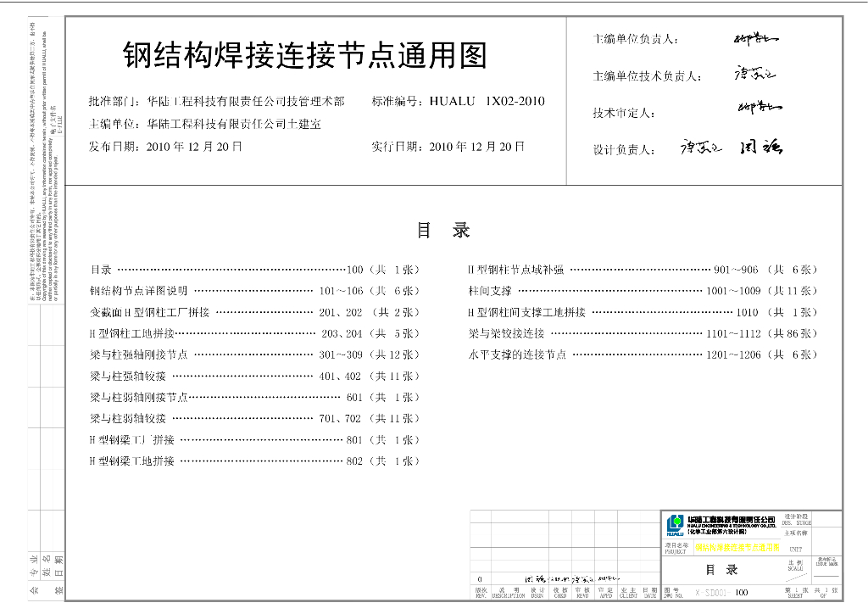Click the 水平支撑的连接节点 contents entry
This screenshot has height=614, width=868.
517,354
